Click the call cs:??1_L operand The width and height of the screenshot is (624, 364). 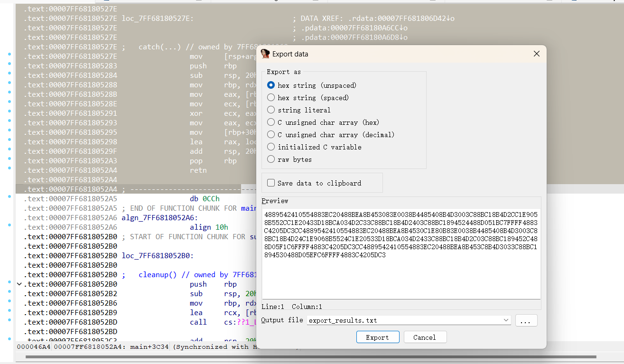pos(240,322)
